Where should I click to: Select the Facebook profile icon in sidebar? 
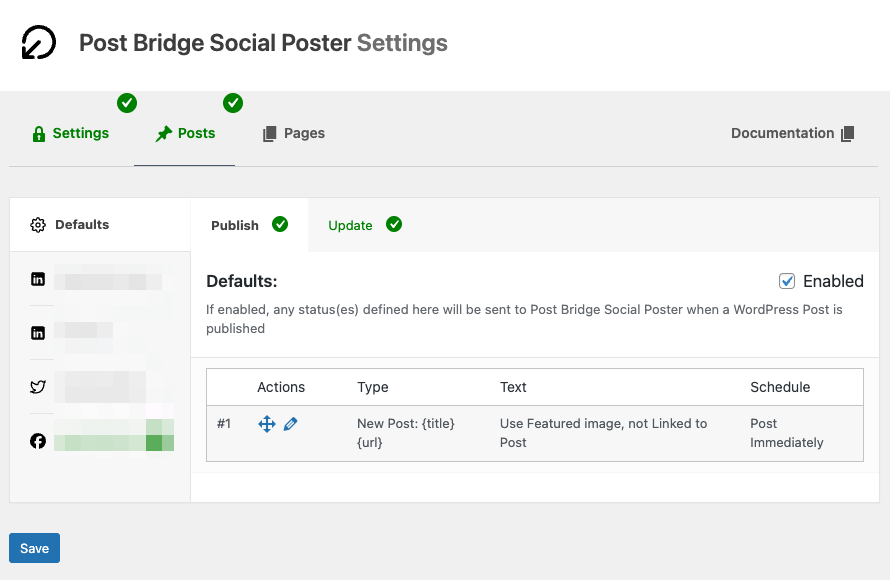pyautogui.click(x=38, y=441)
